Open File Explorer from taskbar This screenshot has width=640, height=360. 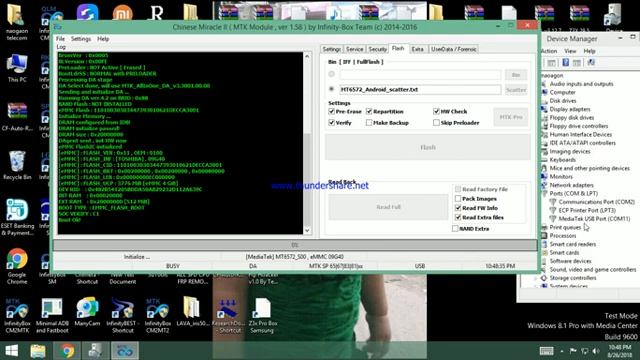38,351
